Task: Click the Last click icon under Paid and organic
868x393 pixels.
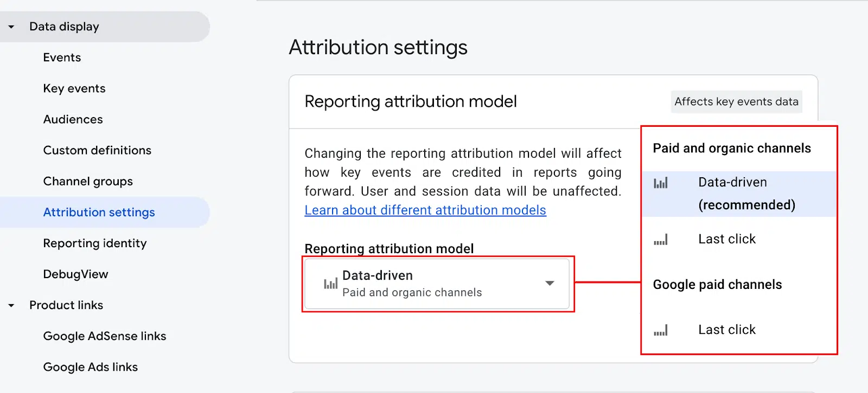Action: coord(660,240)
